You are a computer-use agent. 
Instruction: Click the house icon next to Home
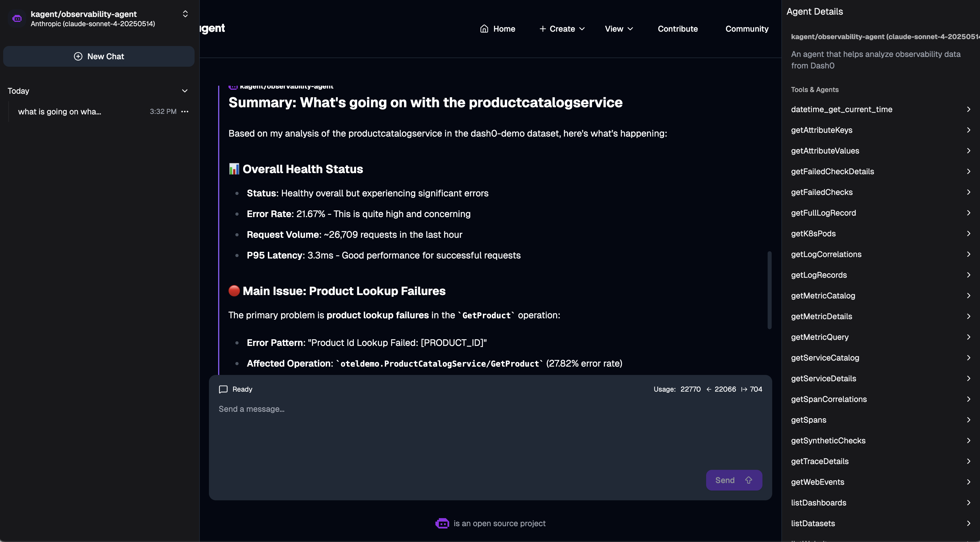click(x=484, y=29)
